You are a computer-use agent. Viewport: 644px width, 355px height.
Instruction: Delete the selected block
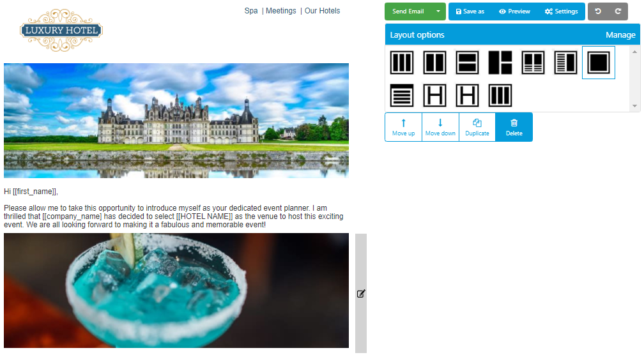pos(514,127)
